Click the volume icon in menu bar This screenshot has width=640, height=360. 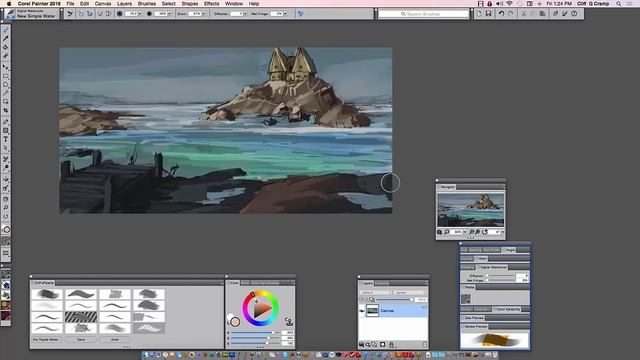[x=499, y=3]
